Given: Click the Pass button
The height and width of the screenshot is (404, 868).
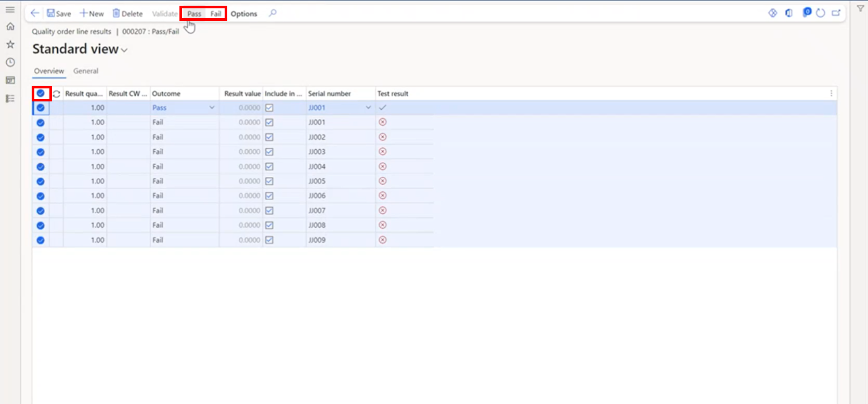Looking at the screenshot, I should pyautogui.click(x=194, y=14).
